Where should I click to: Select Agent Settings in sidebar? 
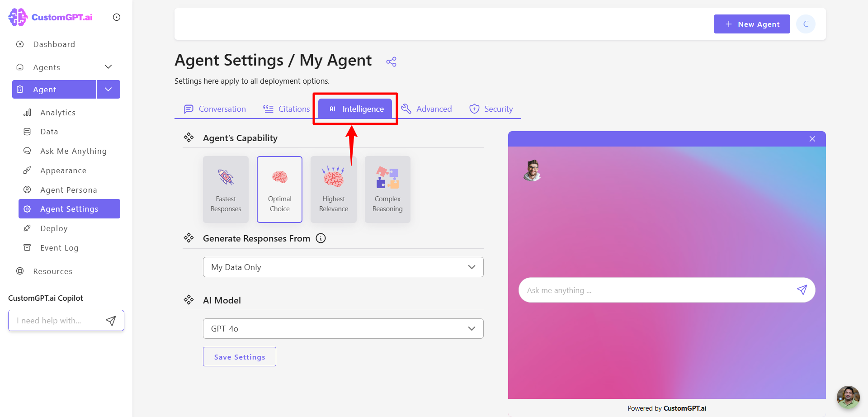tap(69, 209)
